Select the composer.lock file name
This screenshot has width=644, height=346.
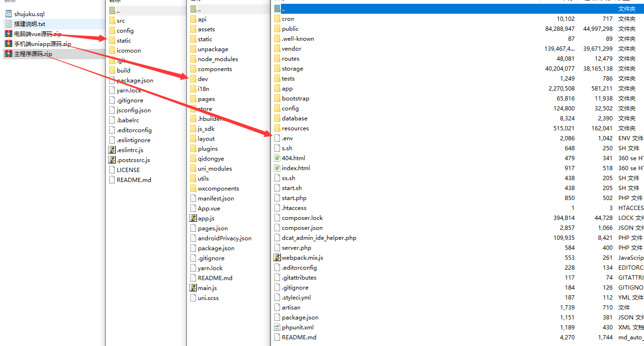[x=302, y=218]
